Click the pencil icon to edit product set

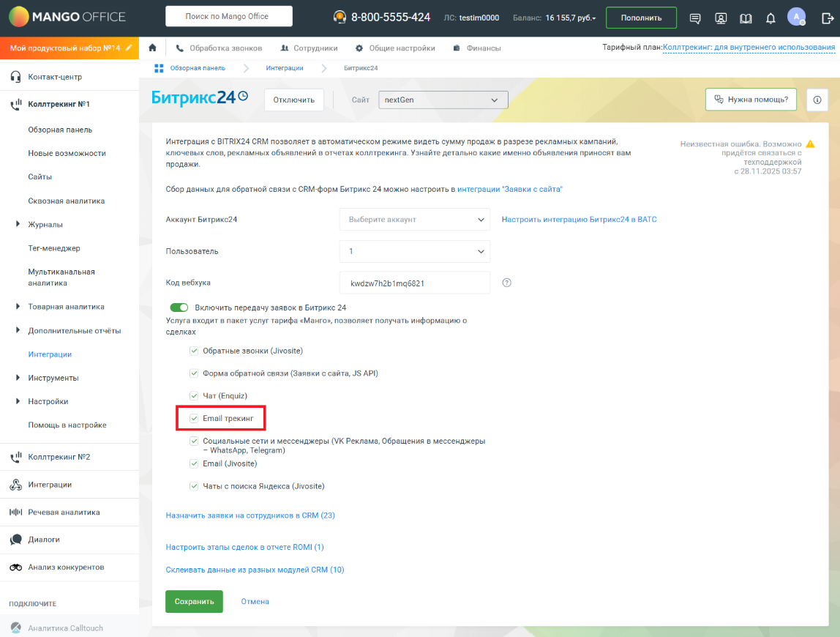(130, 48)
